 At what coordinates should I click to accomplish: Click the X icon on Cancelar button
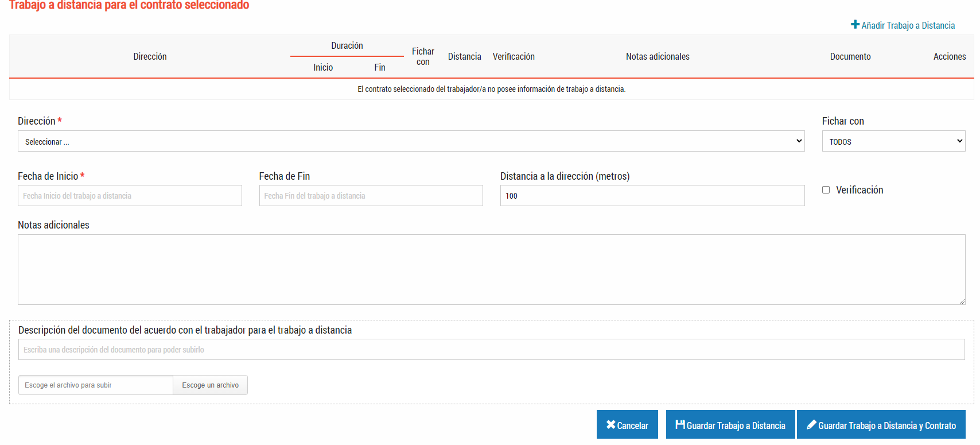click(x=610, y=425)
